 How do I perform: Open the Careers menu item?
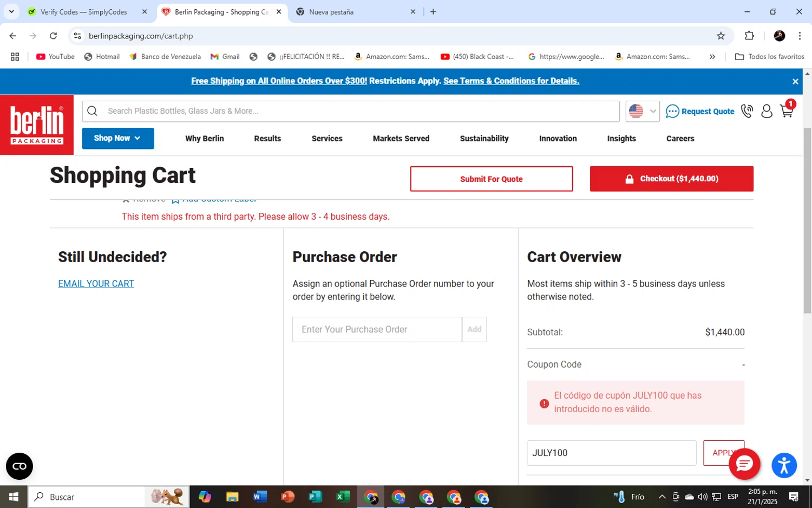pyautogui.click(x=680, y=139)
